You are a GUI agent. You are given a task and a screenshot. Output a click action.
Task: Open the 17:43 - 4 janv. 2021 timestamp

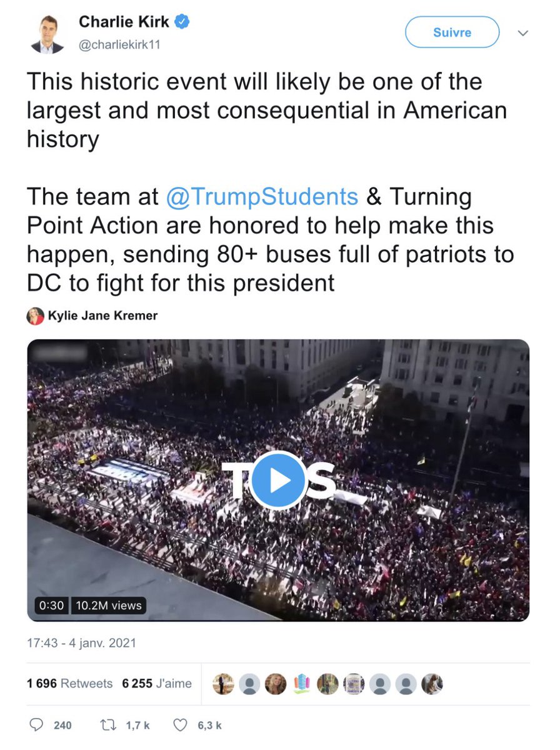click(x=82, y=642)
